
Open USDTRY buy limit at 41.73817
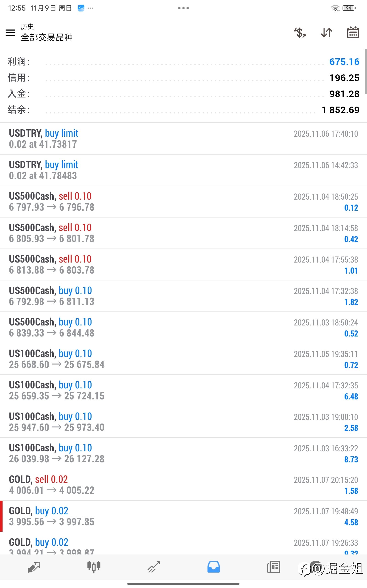(183, 139)
